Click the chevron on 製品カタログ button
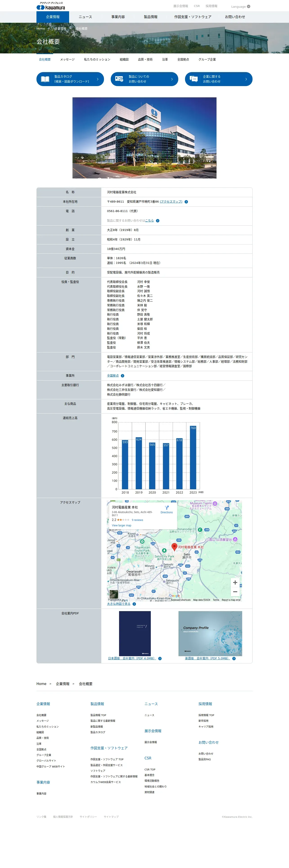Image resolution: width=289 pixels, height=868 pixels. point(97,79)
